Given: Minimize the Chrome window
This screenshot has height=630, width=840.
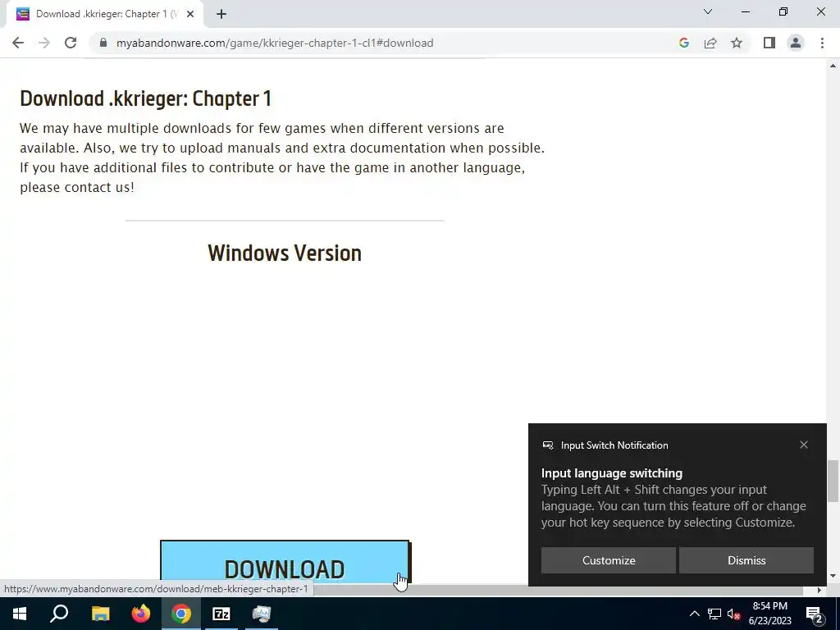Looking at the screenshot, I should (x=746, y=11).
